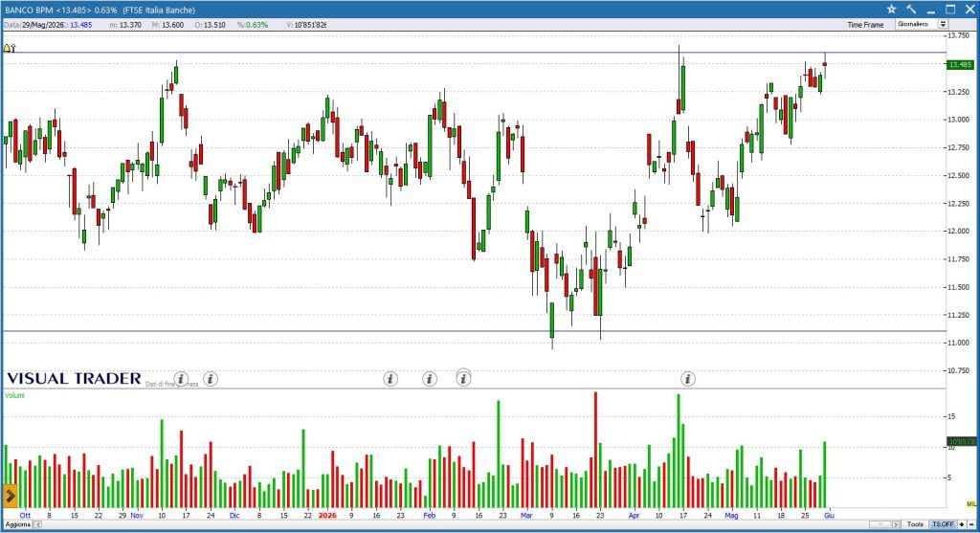Click the Time Frame label
980x533 pixels.
point(865,25)
